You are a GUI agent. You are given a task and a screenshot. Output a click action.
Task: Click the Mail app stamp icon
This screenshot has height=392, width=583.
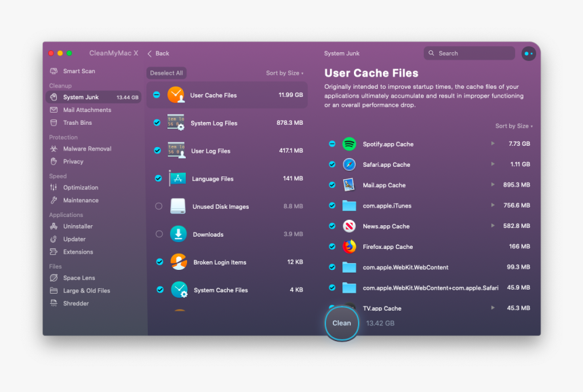tap(348, 185)
